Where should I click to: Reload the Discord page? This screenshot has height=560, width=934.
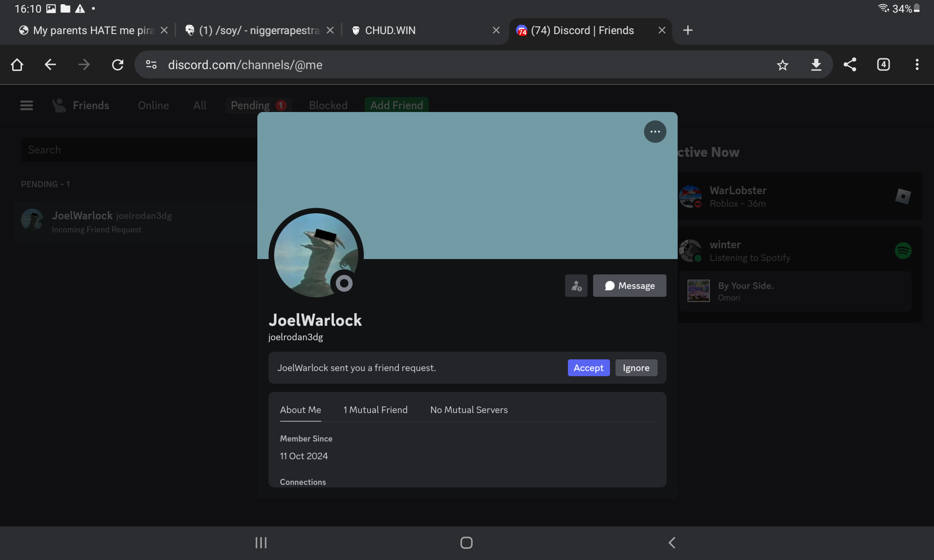118,65
